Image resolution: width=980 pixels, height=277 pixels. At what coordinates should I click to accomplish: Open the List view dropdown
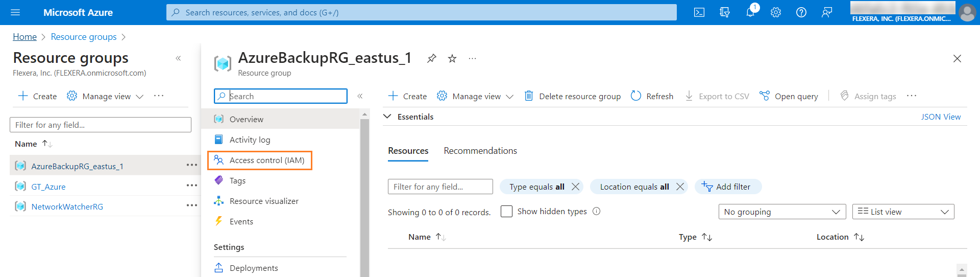click(x=903, y=212)
